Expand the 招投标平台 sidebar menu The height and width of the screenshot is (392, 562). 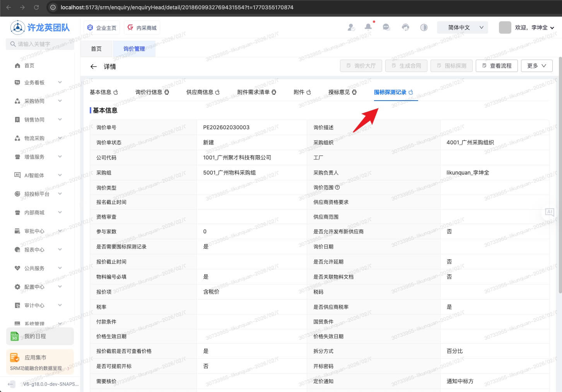[39, 194]
